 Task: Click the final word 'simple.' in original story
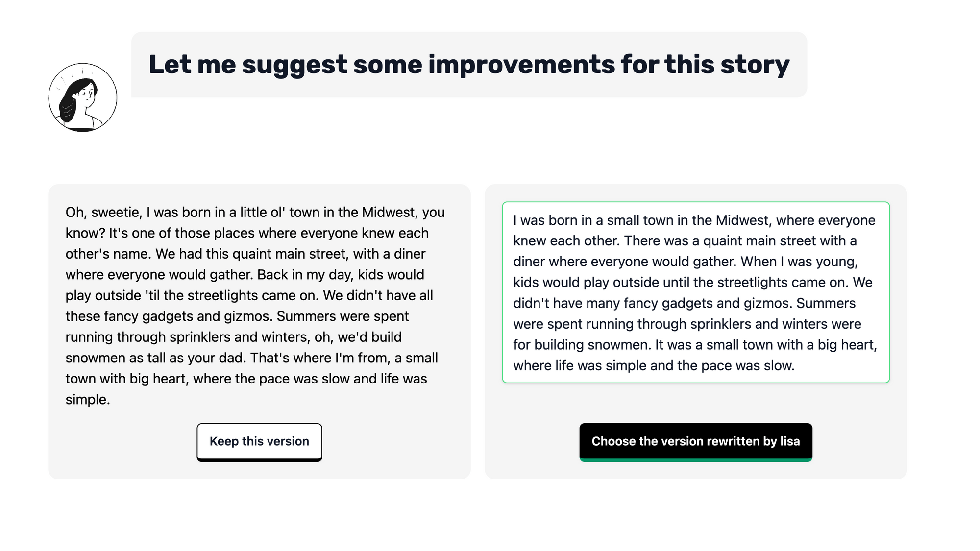pyautogui.click(x=88, y=400)
